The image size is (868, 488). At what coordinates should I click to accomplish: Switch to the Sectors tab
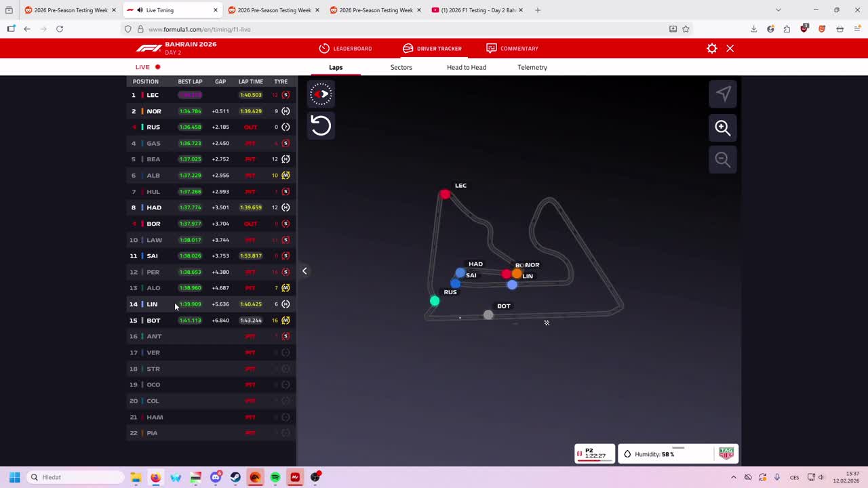(x=401, y=67)
